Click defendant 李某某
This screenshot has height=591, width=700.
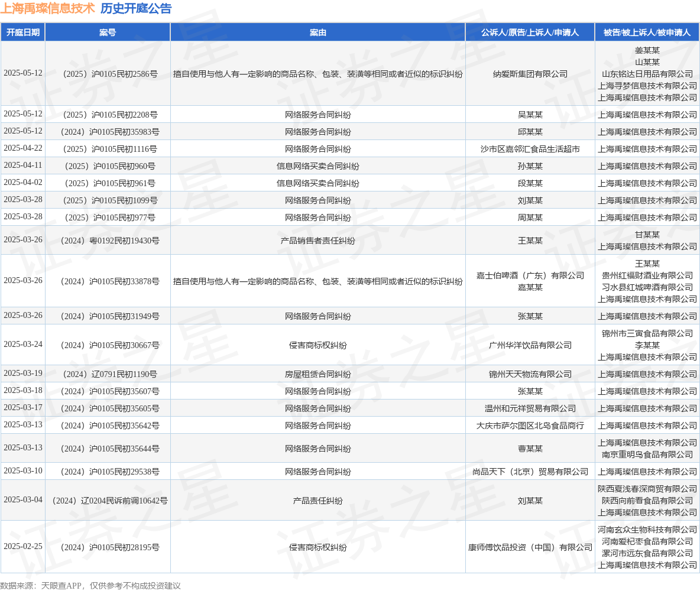pyautogui.click(x=647, y=346)
